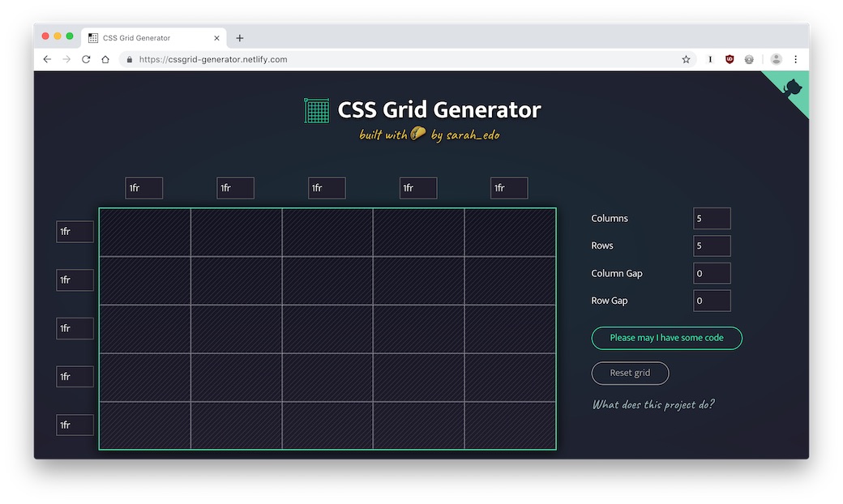Select the top-left grid cell
Image resolution: width=843 pixels, height=504 pixels.
tap(145, 233)
